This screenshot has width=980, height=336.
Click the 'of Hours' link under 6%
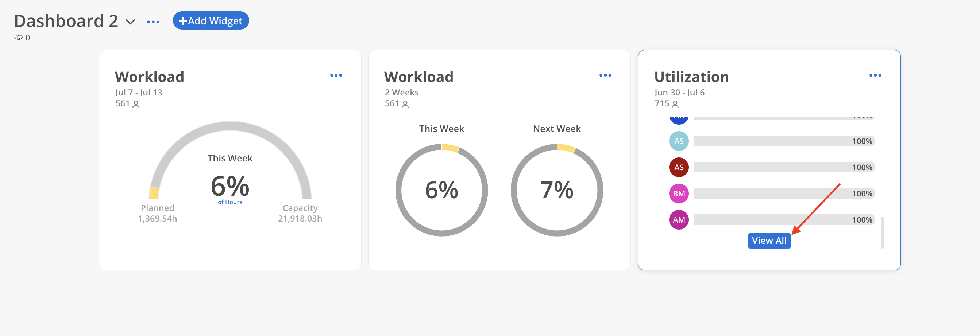point(230,202)
